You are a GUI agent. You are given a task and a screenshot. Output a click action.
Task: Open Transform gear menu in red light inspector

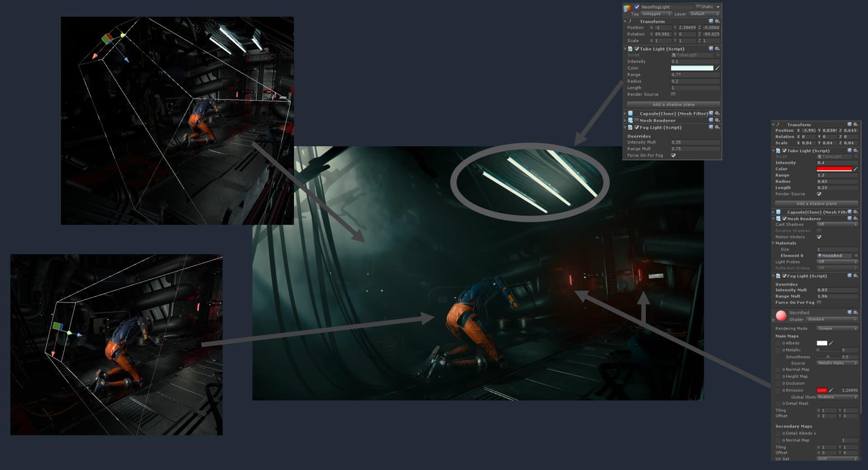(x=855, y=124)
